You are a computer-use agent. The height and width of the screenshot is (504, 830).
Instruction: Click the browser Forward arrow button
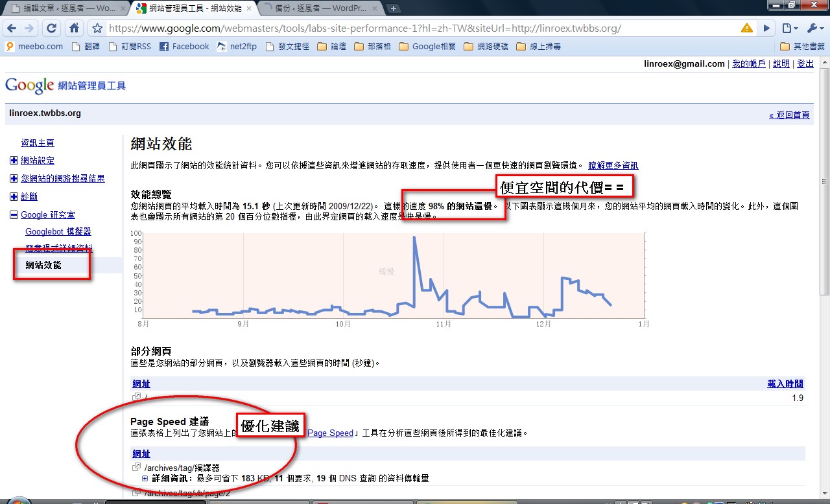[29, 29]
